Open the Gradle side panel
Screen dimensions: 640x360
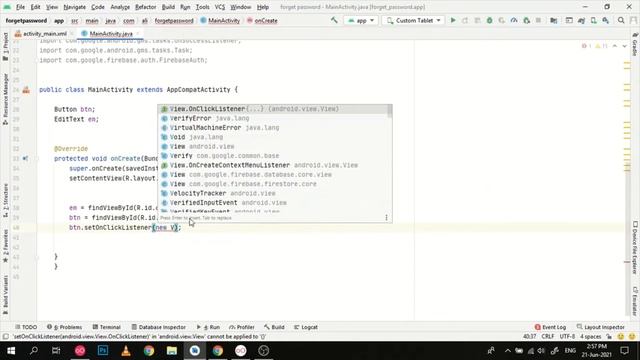(x=635, y=44)
